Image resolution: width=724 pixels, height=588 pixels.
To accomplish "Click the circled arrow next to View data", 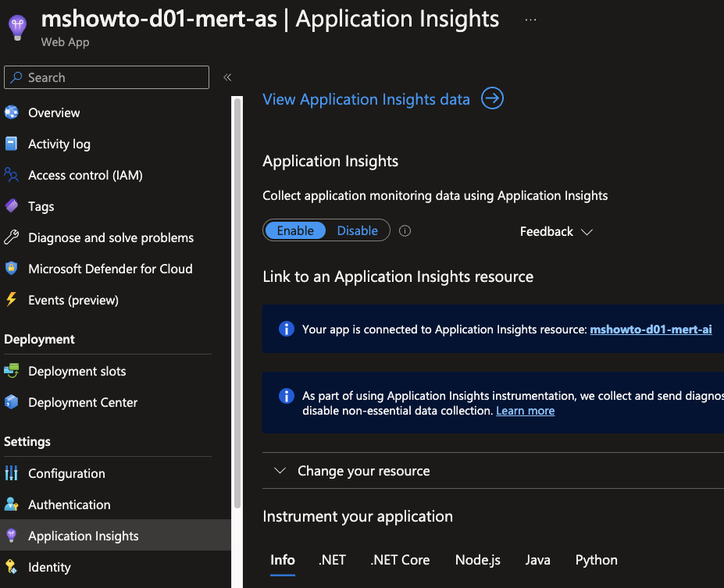I will [492, 98].
